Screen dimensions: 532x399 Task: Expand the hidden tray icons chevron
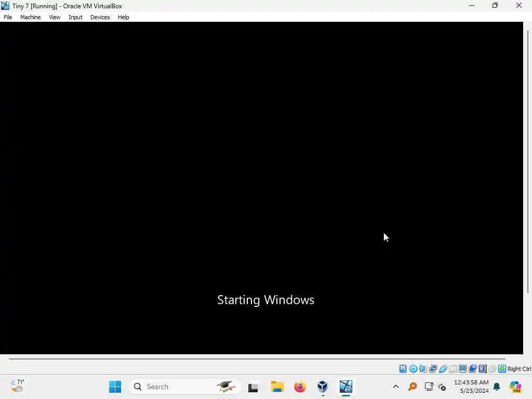[x=395, y=387]
